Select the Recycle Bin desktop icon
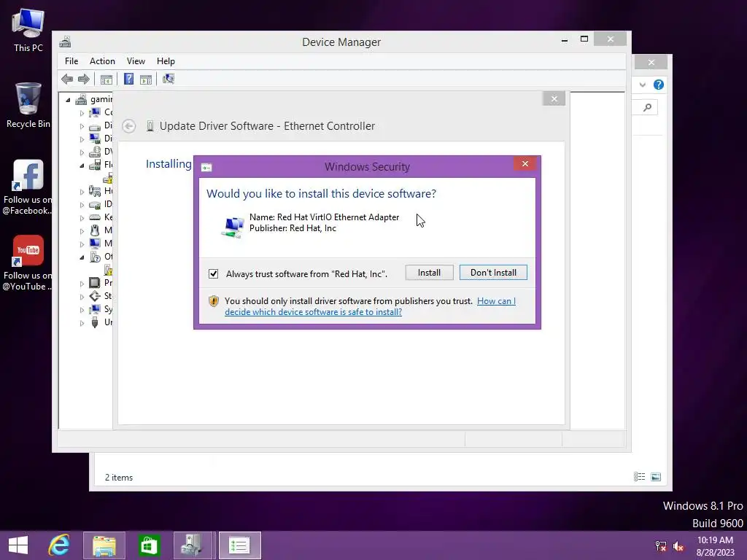 point(28,105)
